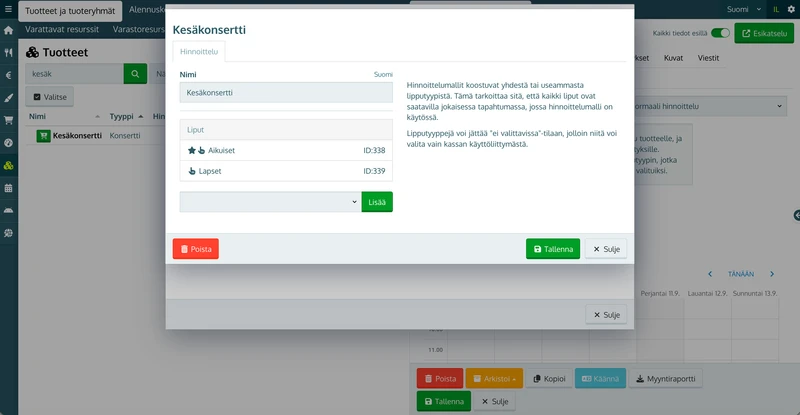Click the product search field 'kesäk'
This screenshot has width=800, height=415.
click(74, 74)
